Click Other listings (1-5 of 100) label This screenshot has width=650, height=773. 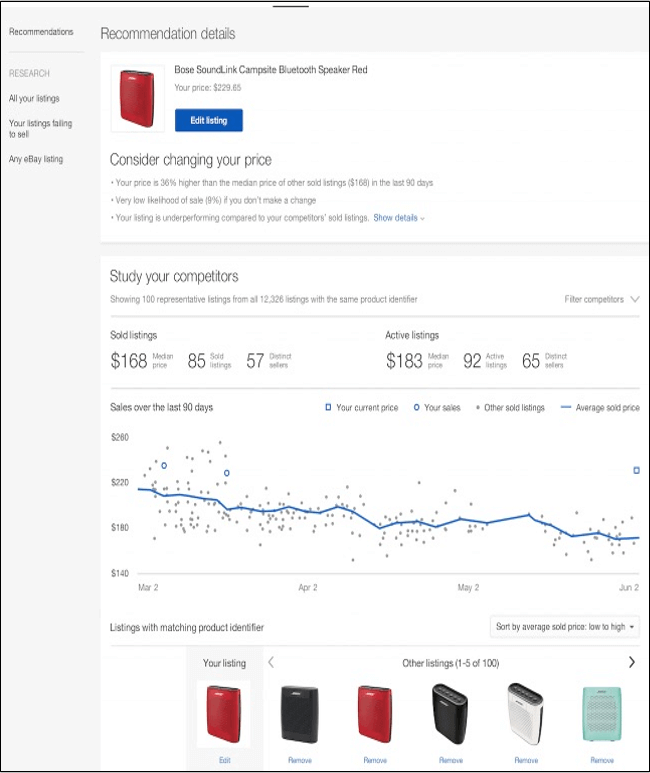coord(451,663)
